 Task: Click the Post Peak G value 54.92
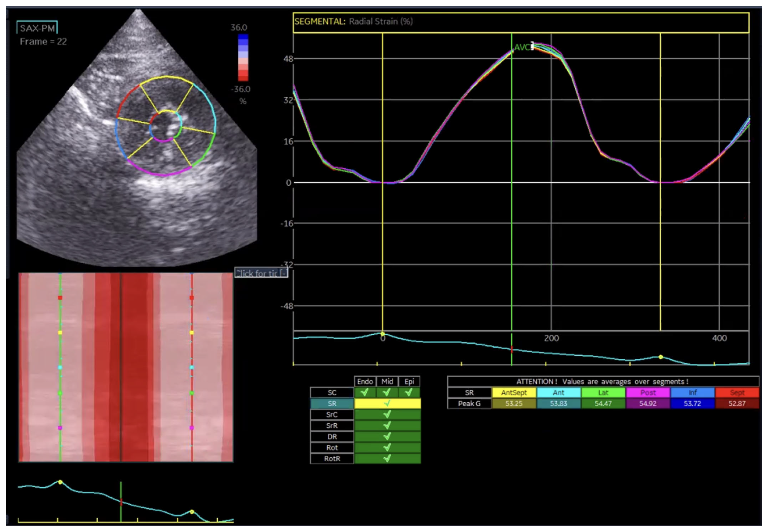648,403
